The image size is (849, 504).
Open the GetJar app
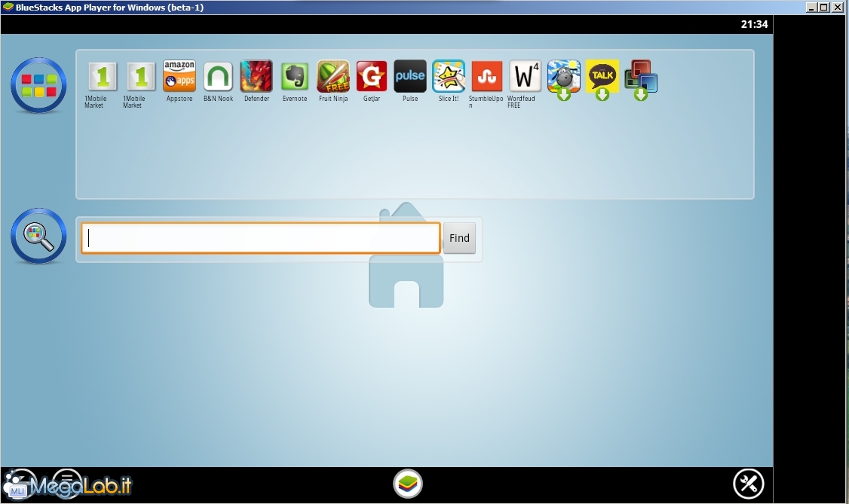click(372, 77)
